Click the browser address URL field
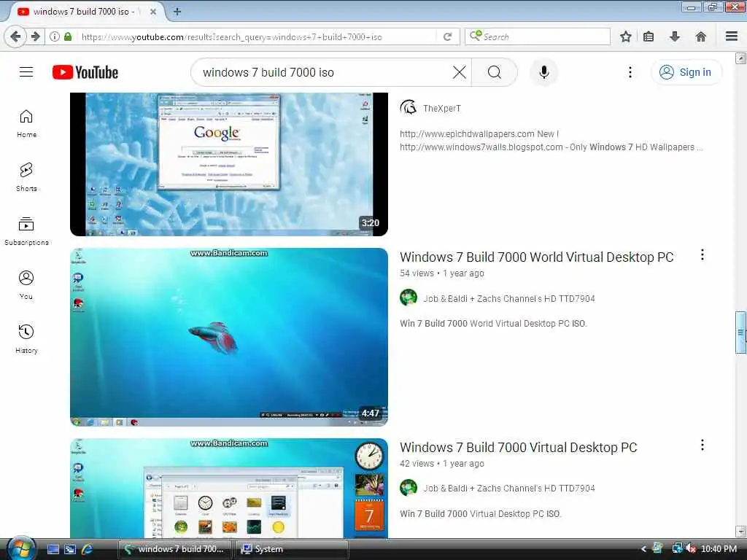747x560 pixels. [x=258, y=36]
